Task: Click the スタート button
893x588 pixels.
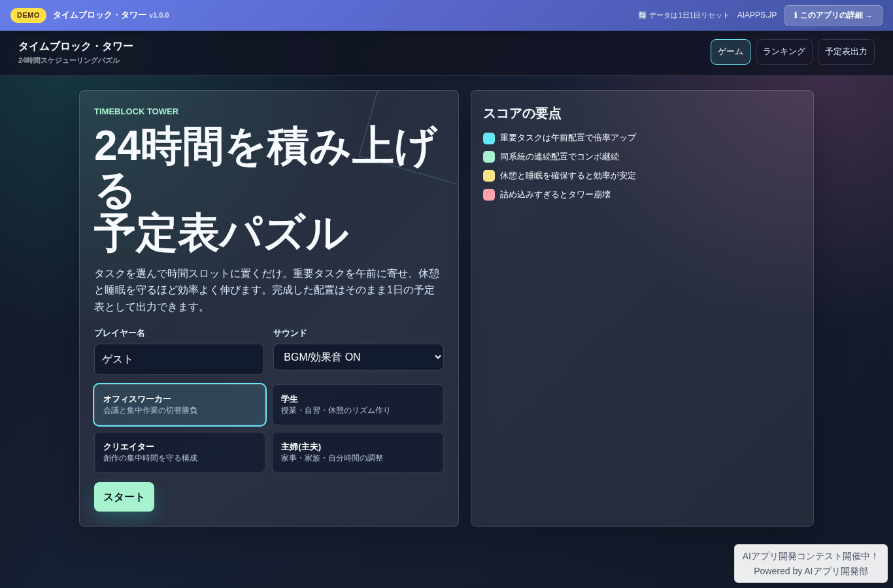Action: point(124,497)
